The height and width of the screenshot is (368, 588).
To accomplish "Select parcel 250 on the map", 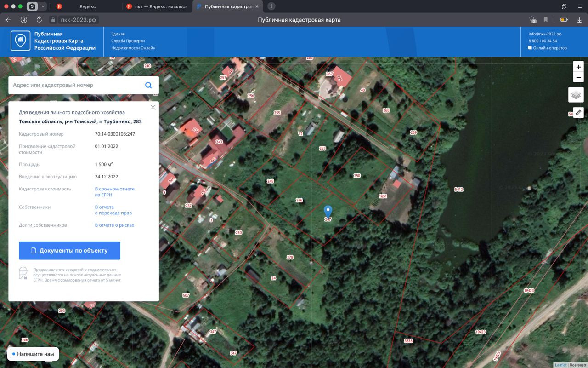I will pos(357,176).
